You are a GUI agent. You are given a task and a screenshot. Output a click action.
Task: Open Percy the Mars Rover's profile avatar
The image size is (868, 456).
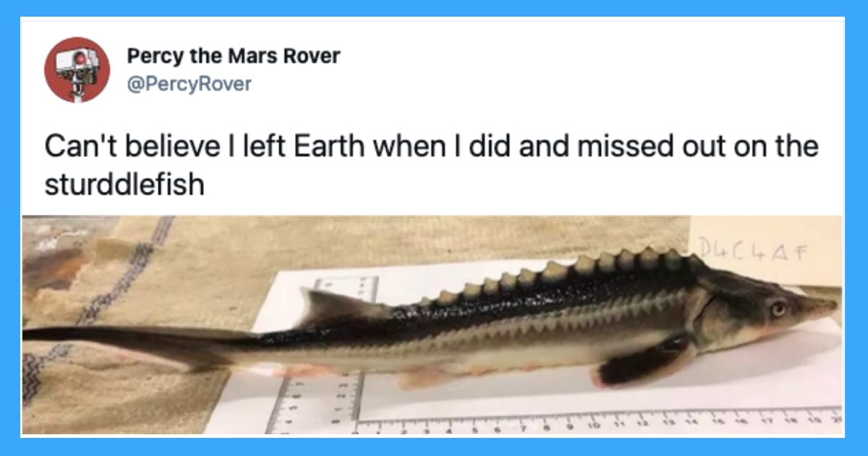77,69
